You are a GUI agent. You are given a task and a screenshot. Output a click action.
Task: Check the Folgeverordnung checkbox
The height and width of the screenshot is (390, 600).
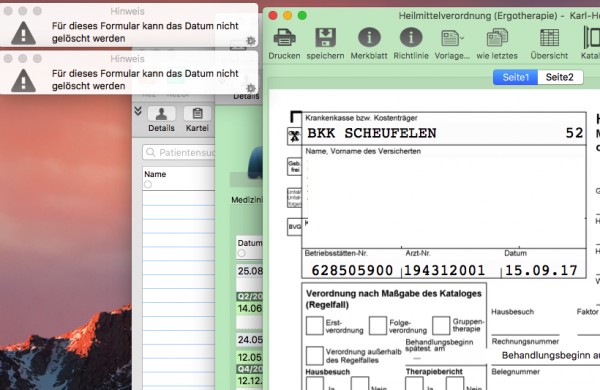[x=378, y=326]
